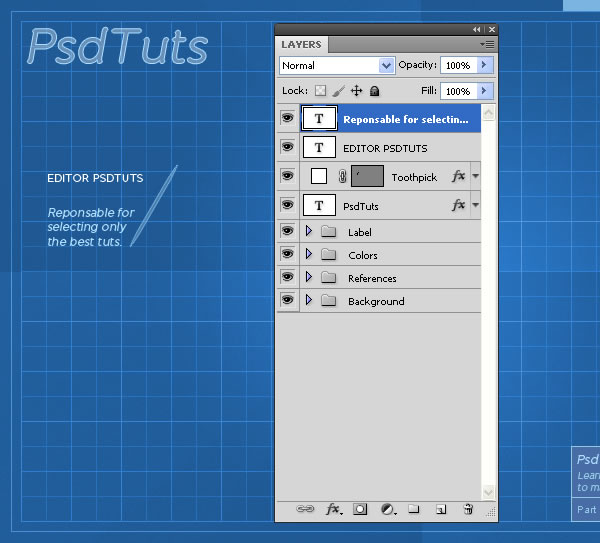Select the Colors group name
600x543 pixels.
(x=363, y=255)
